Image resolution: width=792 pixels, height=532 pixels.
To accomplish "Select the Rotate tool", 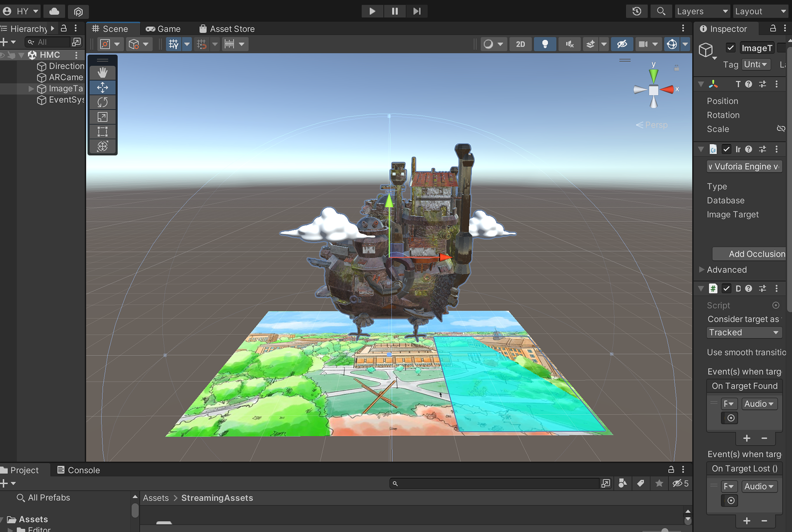I will (102, 102).
